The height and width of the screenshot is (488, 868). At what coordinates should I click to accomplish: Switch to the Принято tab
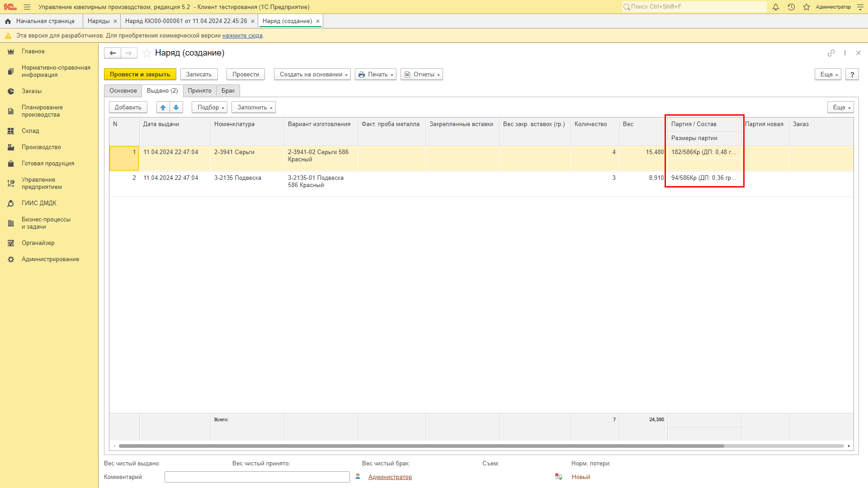199,91
